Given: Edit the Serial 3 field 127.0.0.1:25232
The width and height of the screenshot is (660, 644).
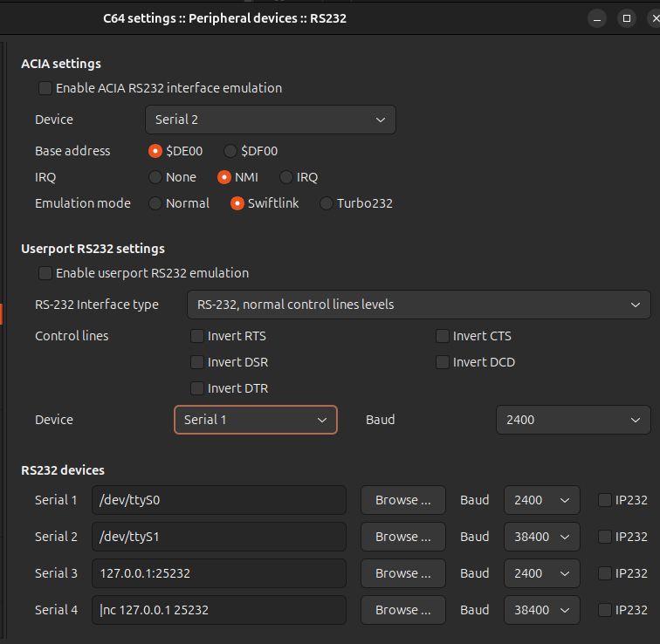Looking at the screenshot, I should tap(219, 573).
